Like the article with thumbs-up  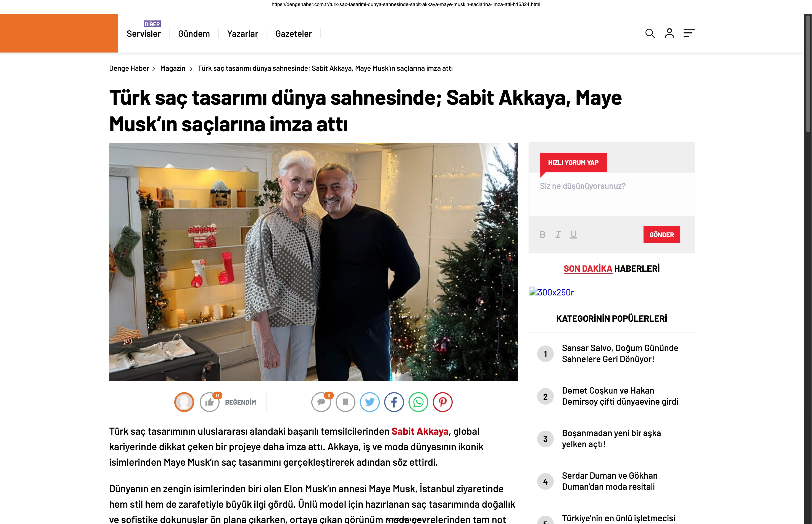click(209, 402)
